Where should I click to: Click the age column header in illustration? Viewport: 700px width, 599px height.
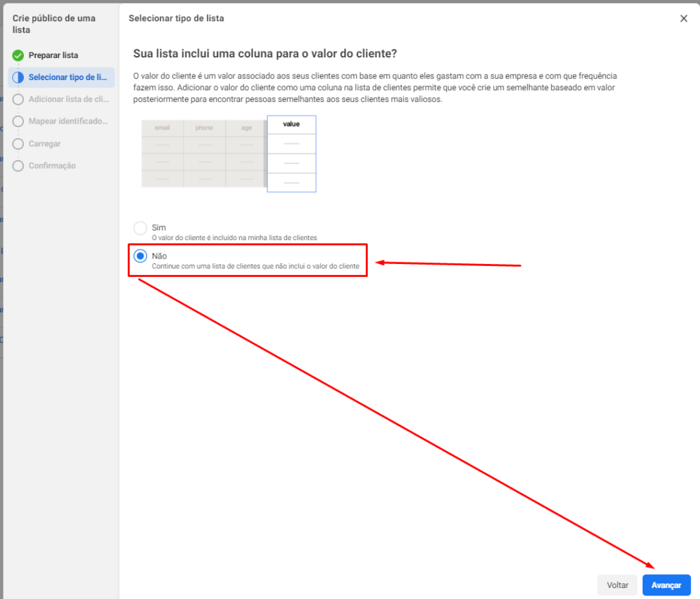coord(246,128)
